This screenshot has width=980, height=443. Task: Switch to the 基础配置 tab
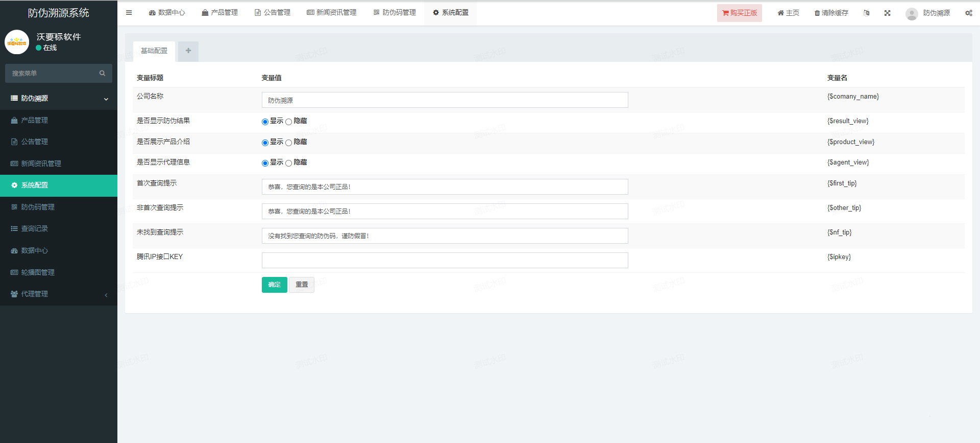pos(154,51)
